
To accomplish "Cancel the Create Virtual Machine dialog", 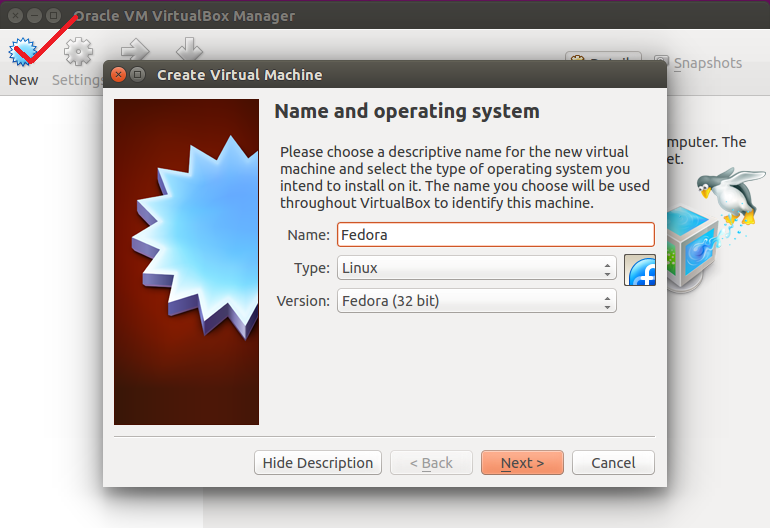I will 613,463.
